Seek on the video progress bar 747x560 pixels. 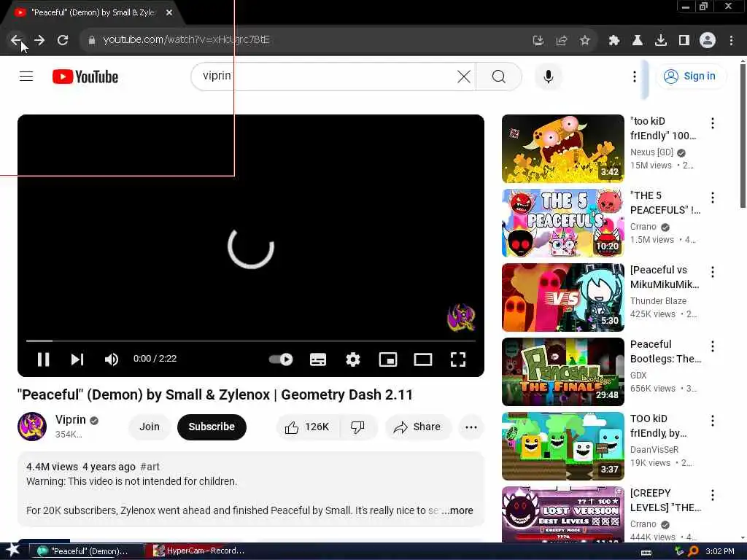click(x=251, y=341)
